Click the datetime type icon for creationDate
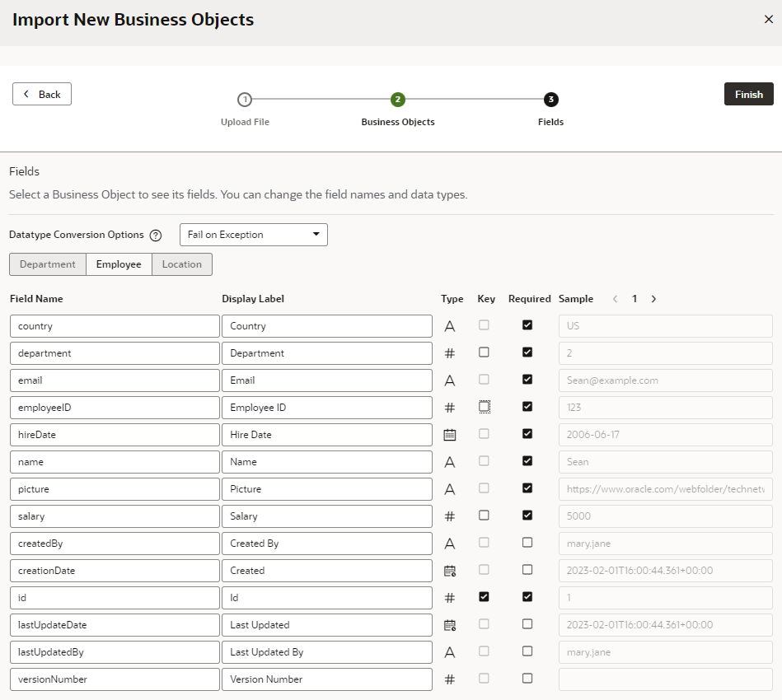The height and width of the screenshot is (700, 782). click(x=449, y=570)
